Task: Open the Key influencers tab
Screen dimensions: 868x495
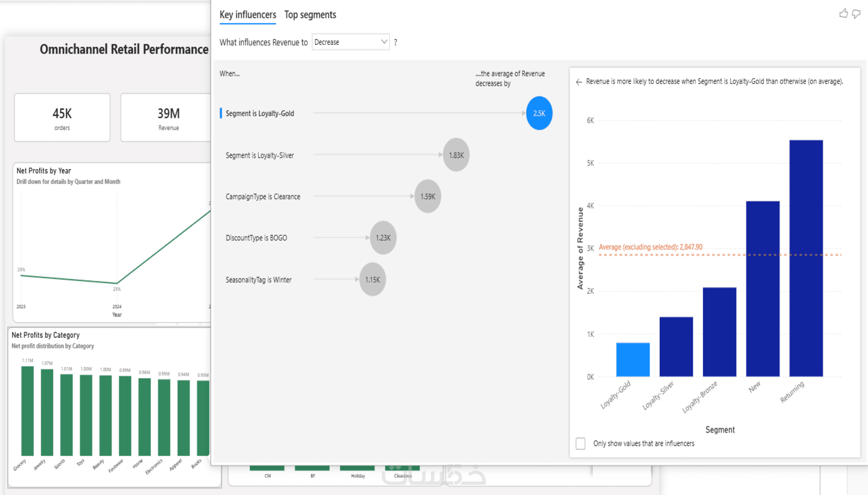Action: [x=248, y=15]
